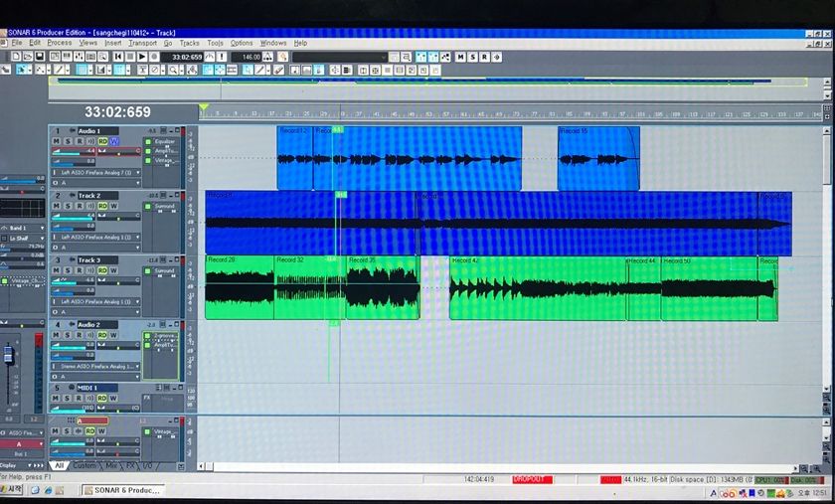Open the Audio 2 input dropdown (Stereo ASIO Fireface)
The height and width of the screenshot is (504, 835).
pyautogui.click(x=96, y=367)
